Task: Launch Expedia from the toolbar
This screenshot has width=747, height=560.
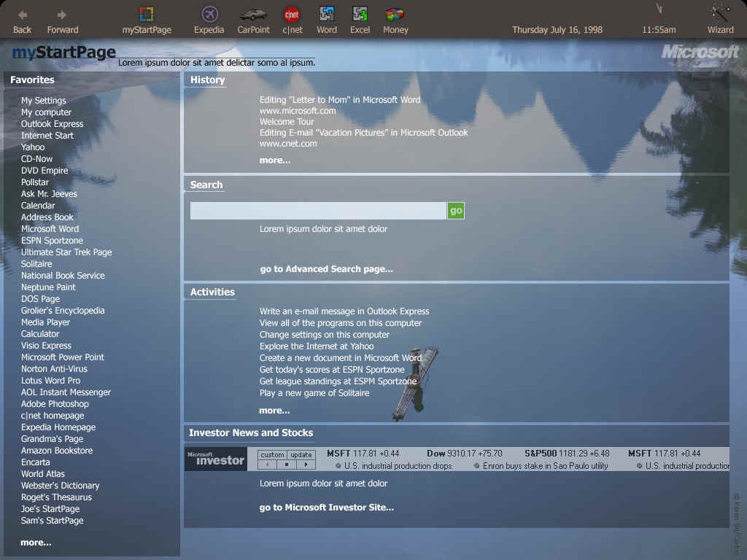Action: click(209, 15)
